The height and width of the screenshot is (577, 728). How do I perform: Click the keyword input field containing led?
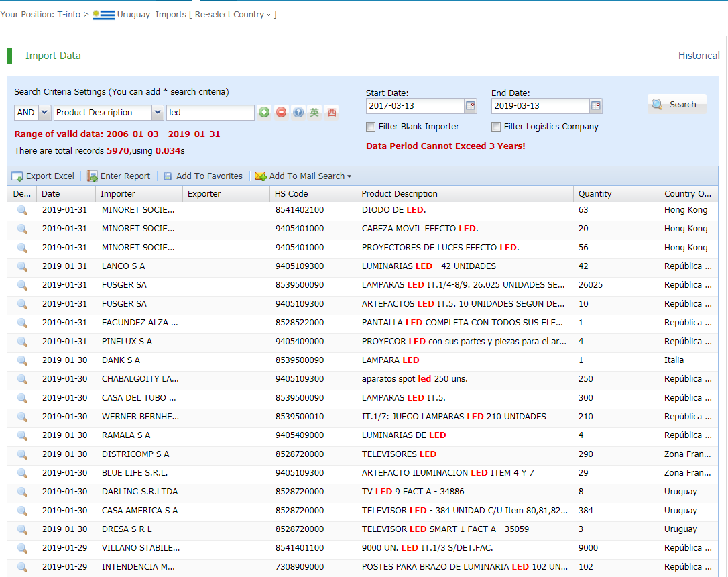[x=210, y=113]
